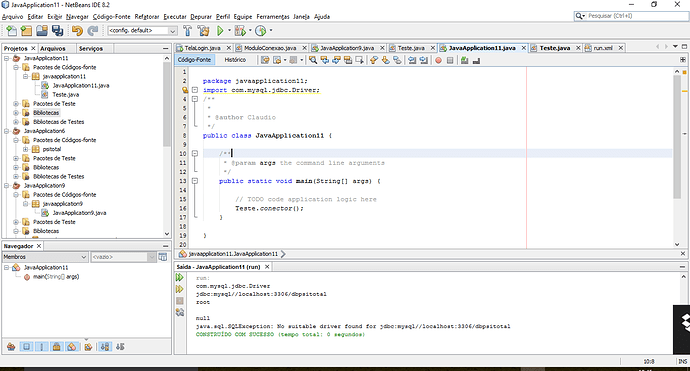Open the Refatorar menu
Viewport: 690px width, 371px height.
point(147,17)
